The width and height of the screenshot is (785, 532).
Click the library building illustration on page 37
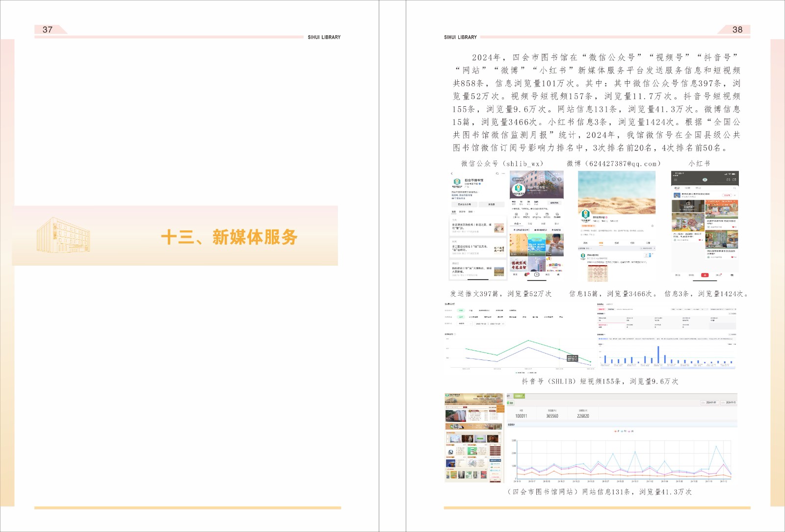tap(63, 236)
